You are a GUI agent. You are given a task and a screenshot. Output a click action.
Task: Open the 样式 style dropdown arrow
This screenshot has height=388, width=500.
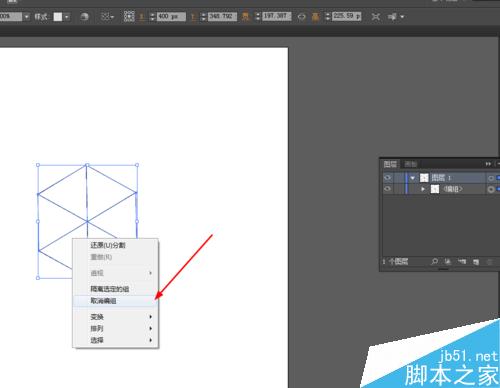pos(67,17)
